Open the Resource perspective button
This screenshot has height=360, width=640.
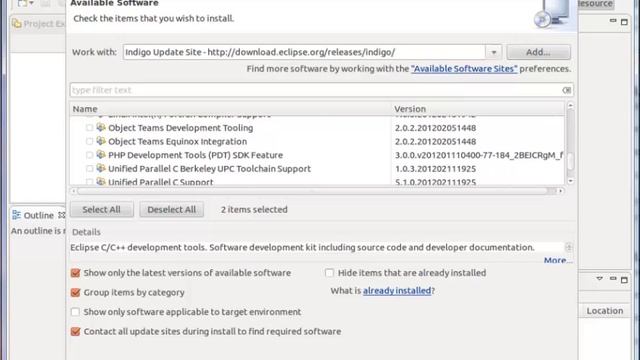595,4
